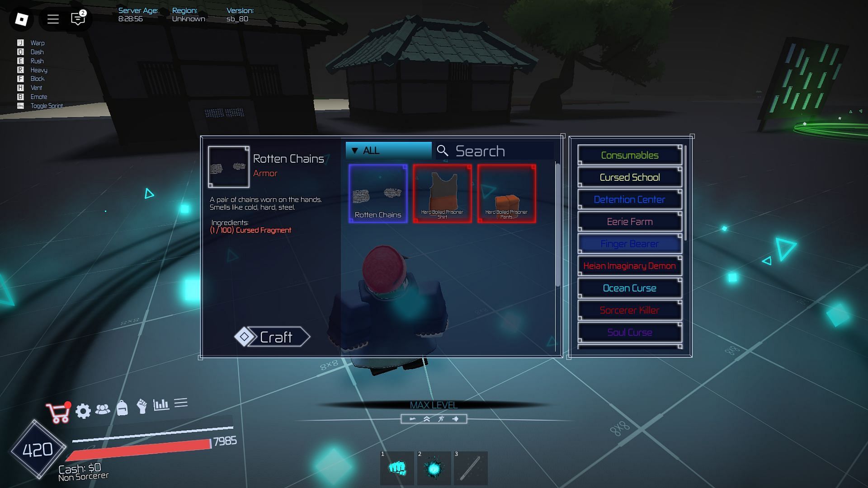The width and height of the screenshot is (868, 488).
Task: Click the guild/group icon
Action: [x=103, y=408]
